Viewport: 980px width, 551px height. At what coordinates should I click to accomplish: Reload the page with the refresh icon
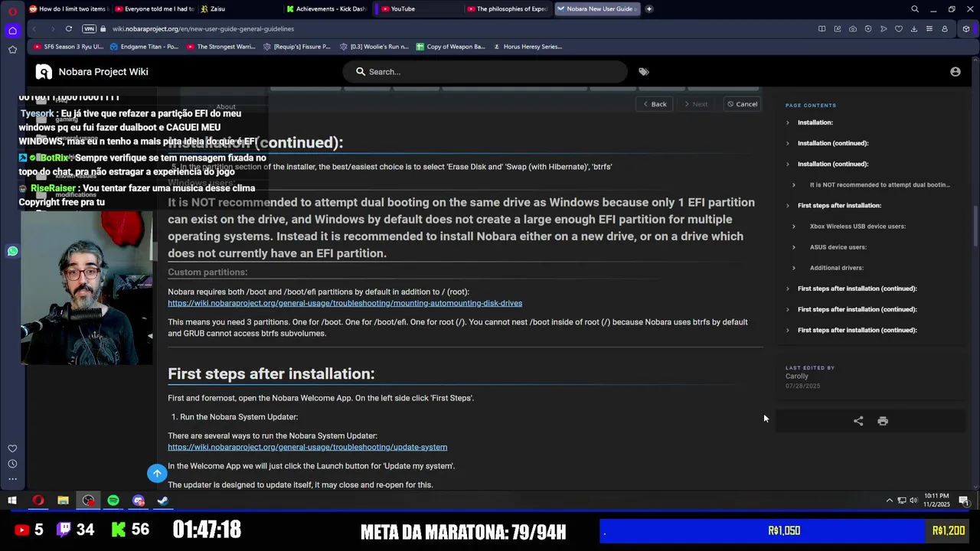pos(69,29)
